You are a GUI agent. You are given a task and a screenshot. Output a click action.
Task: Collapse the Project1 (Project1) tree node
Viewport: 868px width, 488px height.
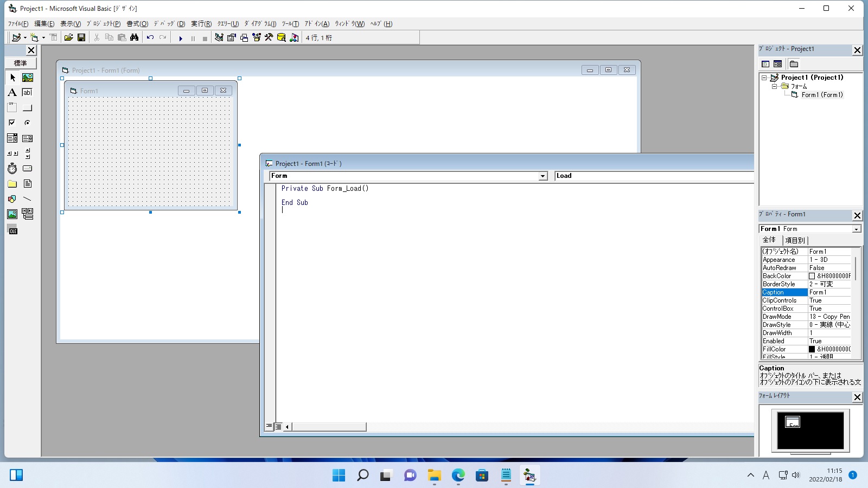[x=764, y=78]
